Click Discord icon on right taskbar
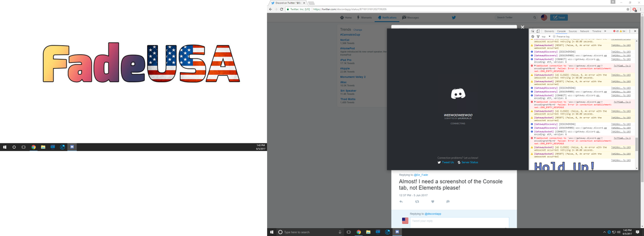The image size is (644, 236). [397, 232]
